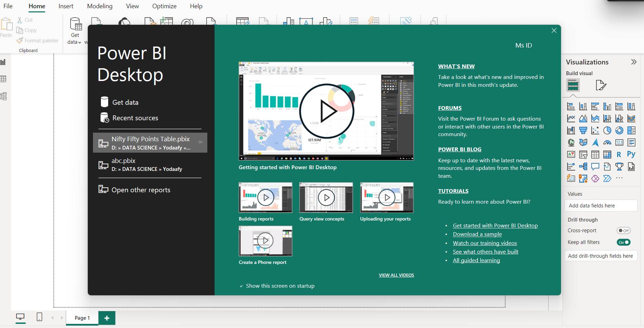Play the Getting started with Power BI video

[326, 111]
